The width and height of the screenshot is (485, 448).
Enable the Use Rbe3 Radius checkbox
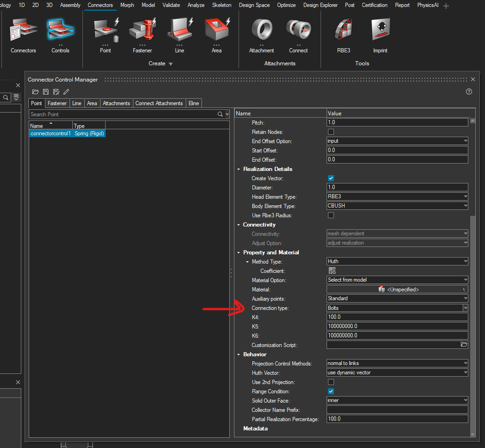pyautogui.click(x=331, y=215)
